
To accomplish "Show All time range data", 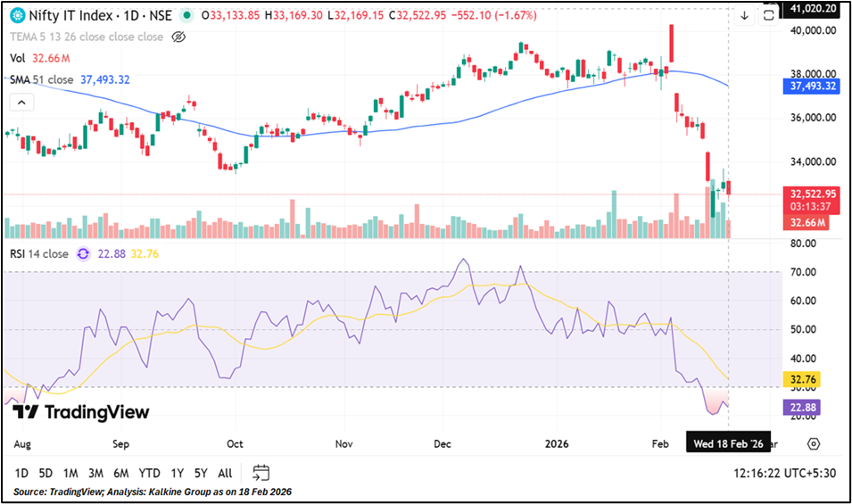I will 225,473.
